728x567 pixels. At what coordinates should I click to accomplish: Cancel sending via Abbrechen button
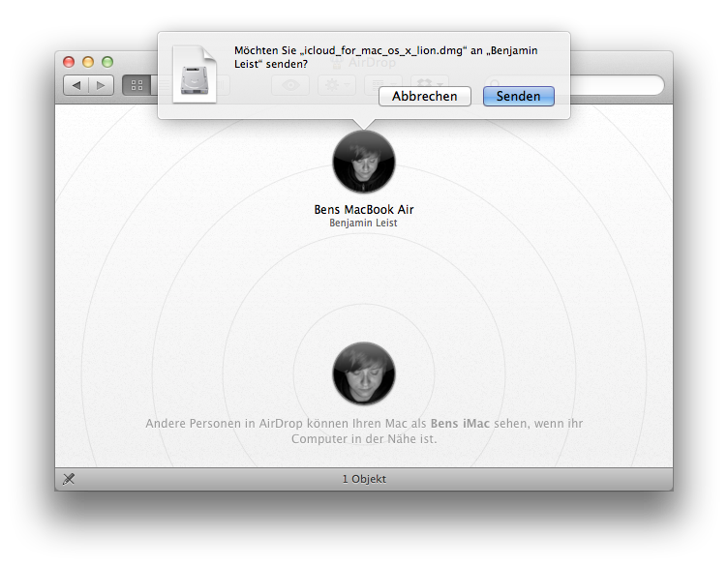(425, 96)
